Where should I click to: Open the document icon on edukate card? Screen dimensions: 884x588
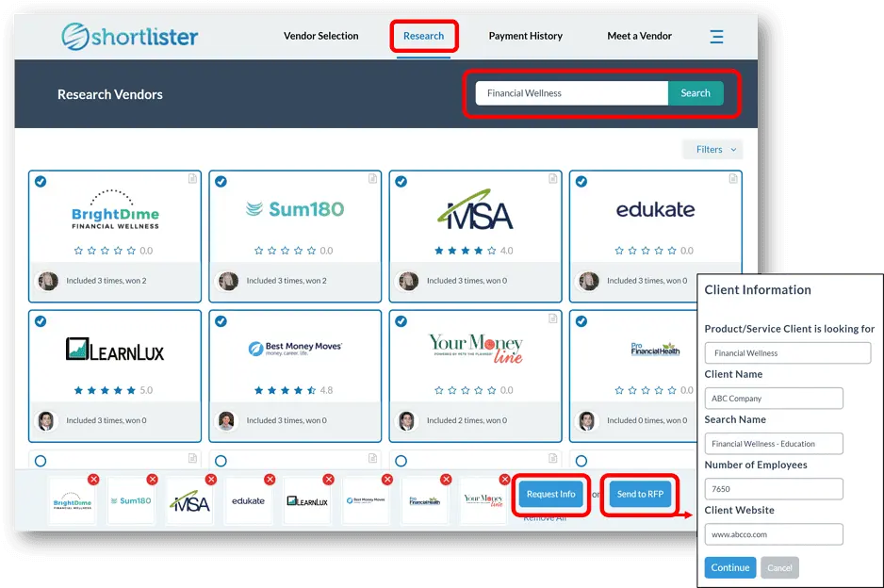(733, 179)
